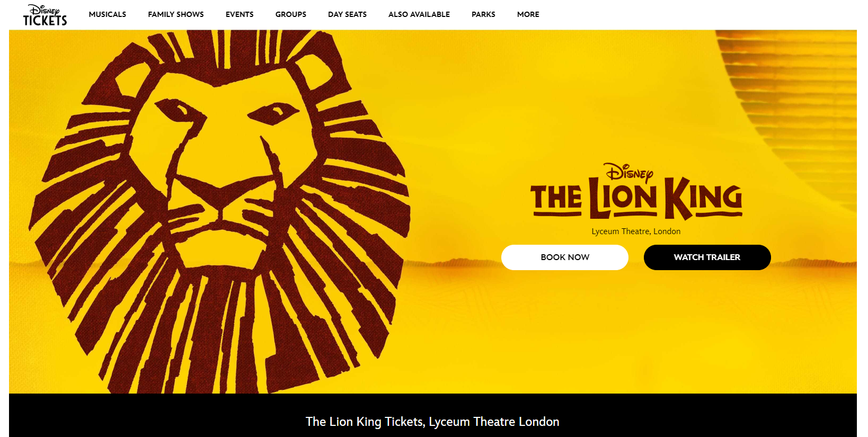Click the Disney The Lion King logo

pyautogui.click(x=636, y=192)
